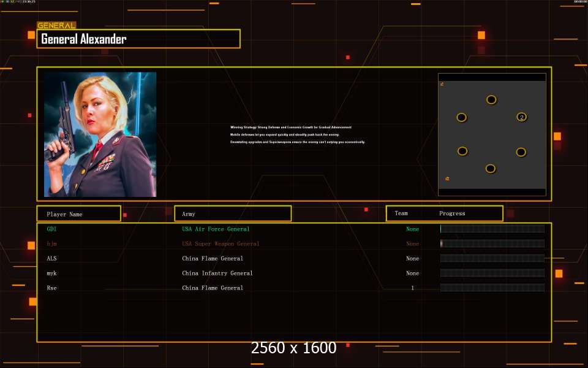Click the 'Player Name' column header

click(x=79, y=213)
